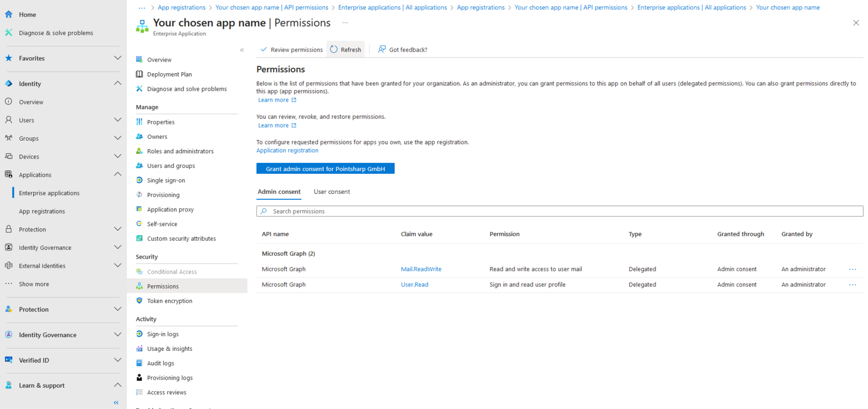868x409 pixels.
Task: Expand the Devices submenu chevron
Action: pos(117,156)
